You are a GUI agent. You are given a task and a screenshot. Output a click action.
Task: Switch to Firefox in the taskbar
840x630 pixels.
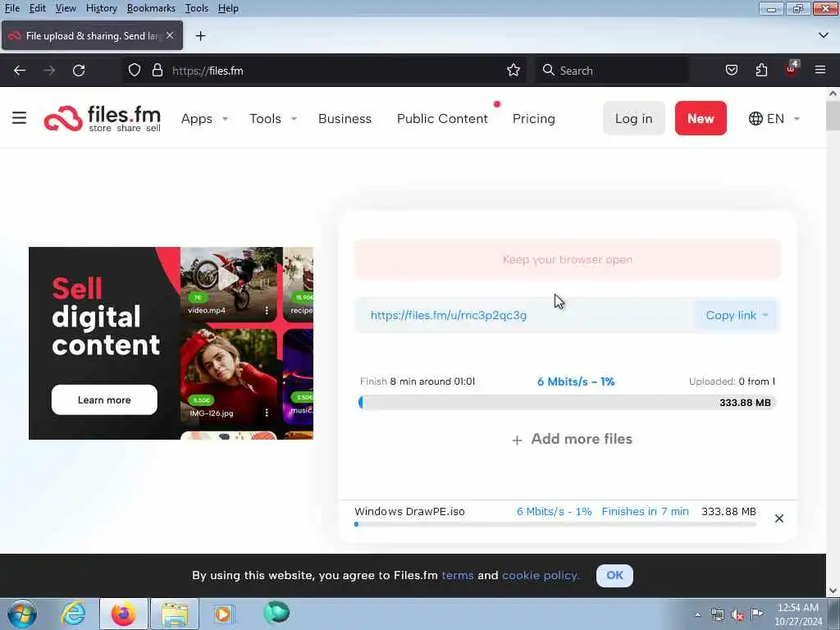click(123, 614)
